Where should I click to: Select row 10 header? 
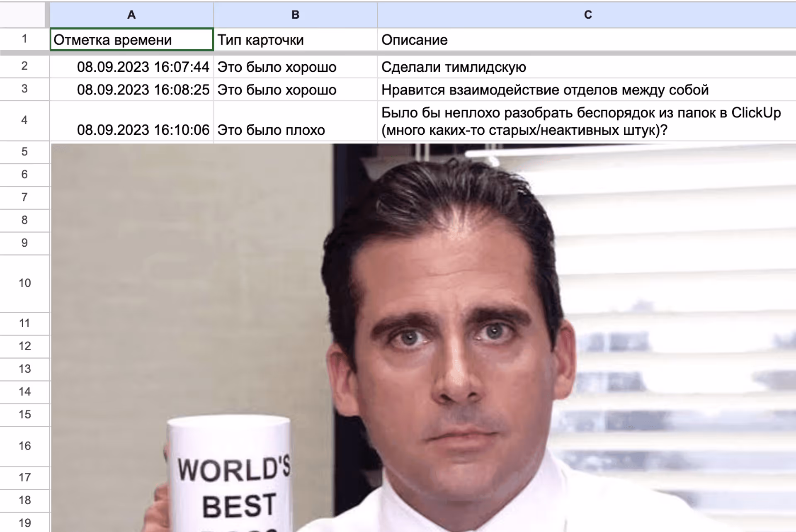24,283
